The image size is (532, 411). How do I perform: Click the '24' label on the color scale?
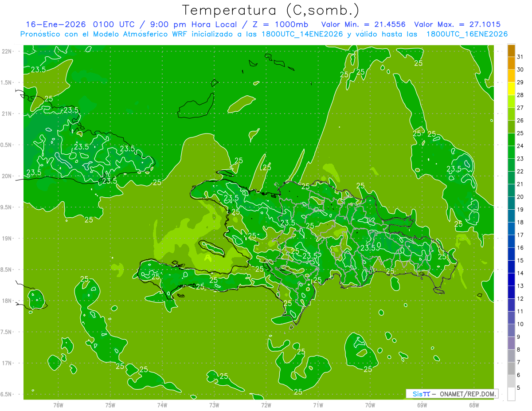(520, 146)
